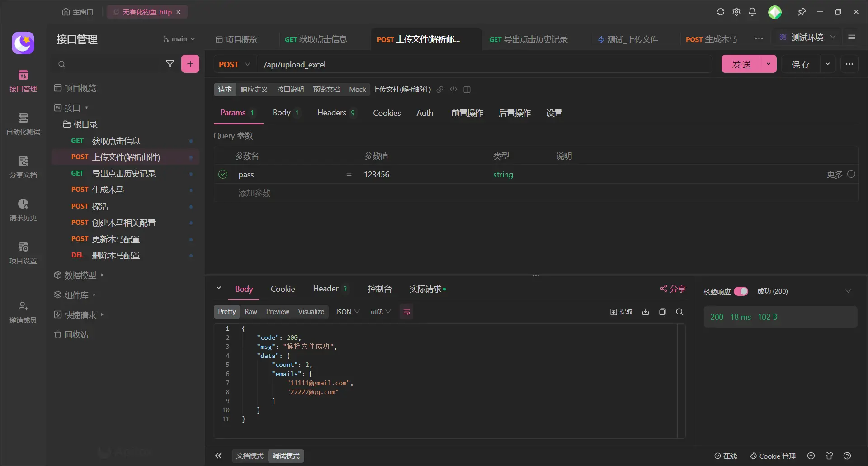The image size is (868, 466).
Task: Open the save button dropdown arrow
Action: click(x=828, y=64)
